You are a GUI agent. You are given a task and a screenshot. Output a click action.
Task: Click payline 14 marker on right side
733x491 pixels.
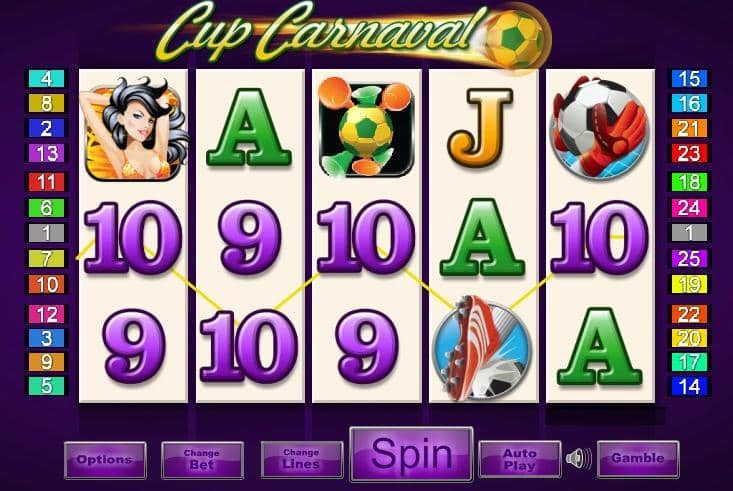(x=689, y=386)
